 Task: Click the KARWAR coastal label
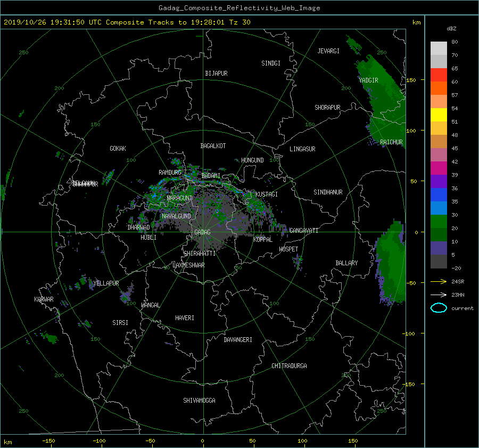(x=44, y=299)
